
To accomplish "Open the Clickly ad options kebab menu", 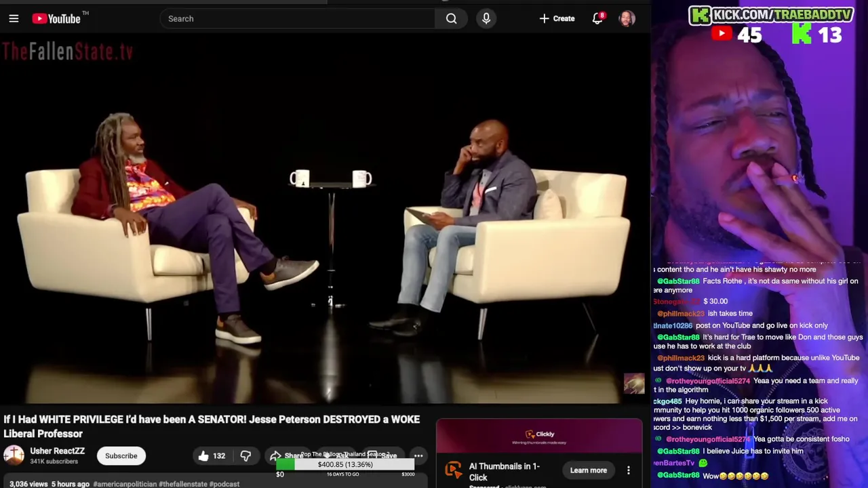I will pos(628,470).
